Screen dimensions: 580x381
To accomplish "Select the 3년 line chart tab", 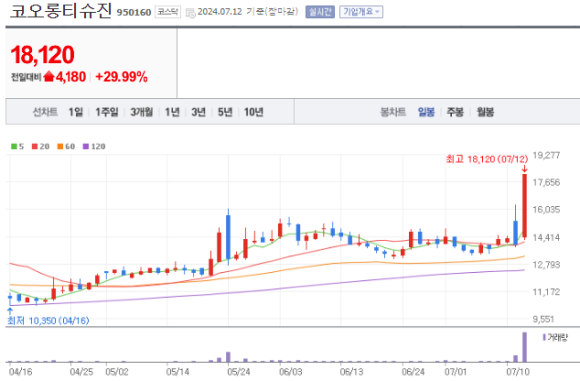I will pos(198,112).
